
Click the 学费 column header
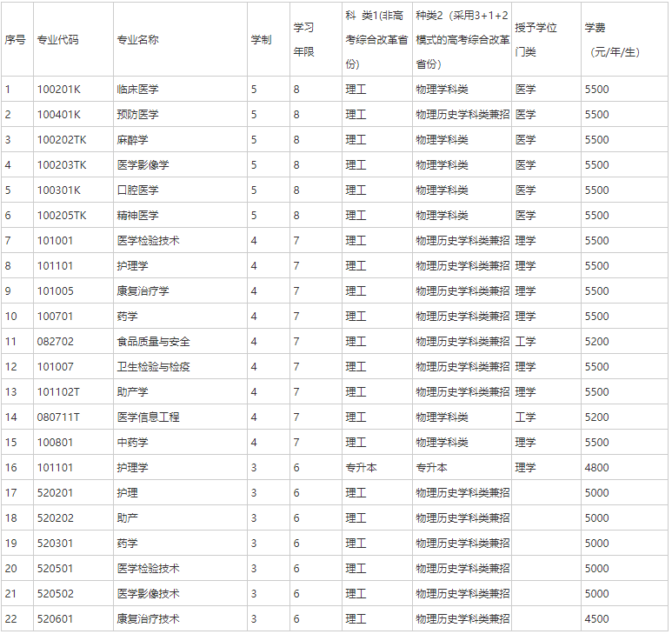[613, 40]
